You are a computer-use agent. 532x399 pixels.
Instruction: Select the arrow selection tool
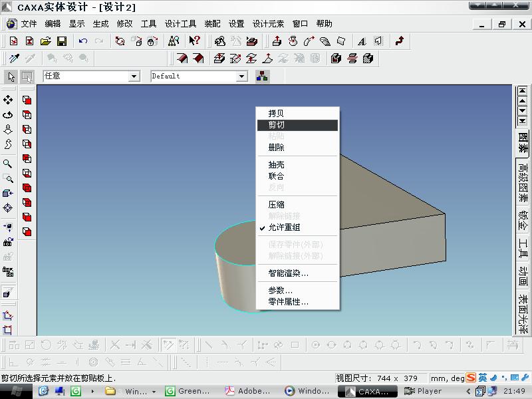11,76
